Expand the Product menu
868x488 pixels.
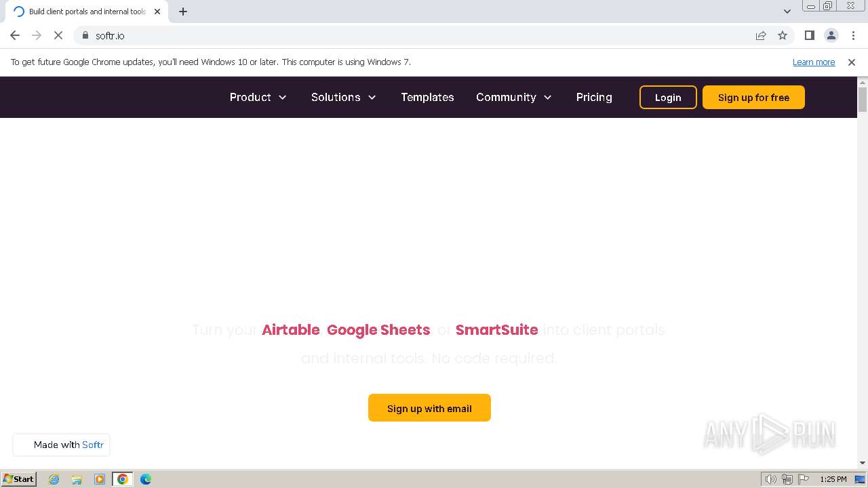258,97
